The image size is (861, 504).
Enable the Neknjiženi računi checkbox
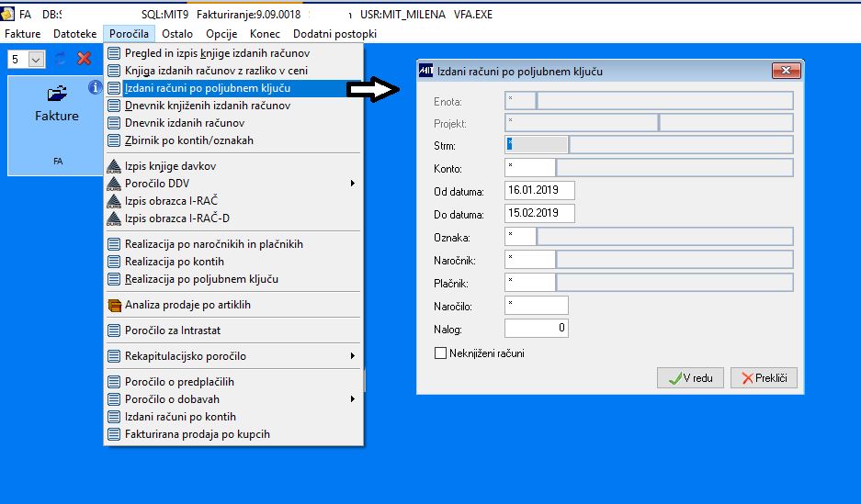point(440,353)
